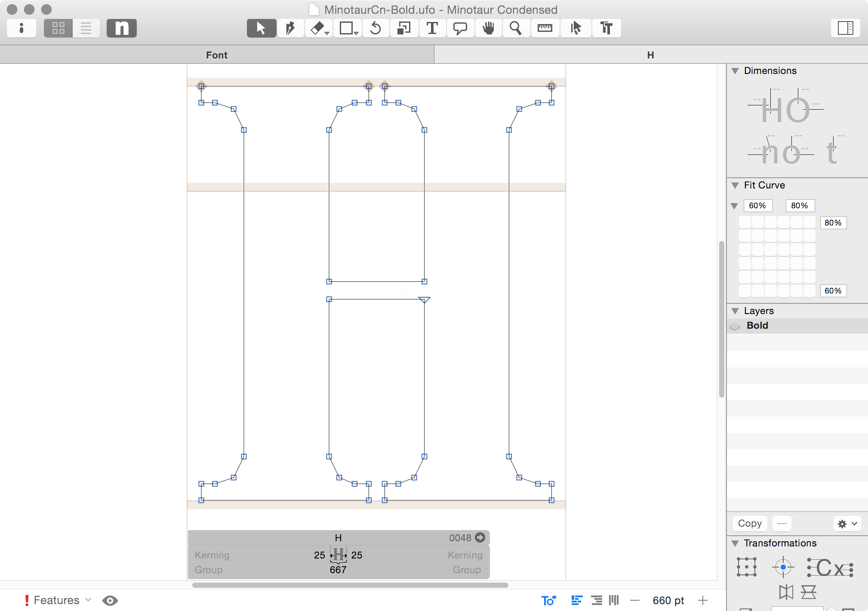
Task: Click the vertical bars column icon
Action: 614,600
